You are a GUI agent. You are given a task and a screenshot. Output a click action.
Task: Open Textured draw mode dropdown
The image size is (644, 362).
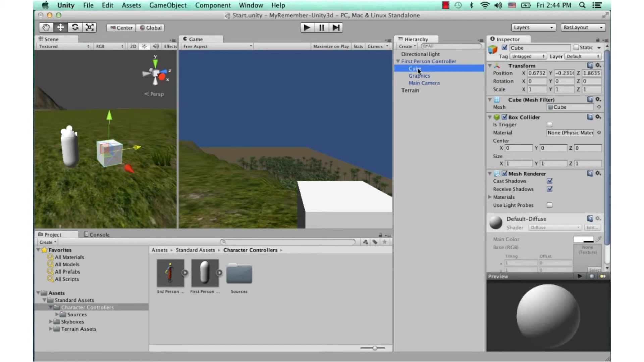pyautogui.click(x=64, y=46)
